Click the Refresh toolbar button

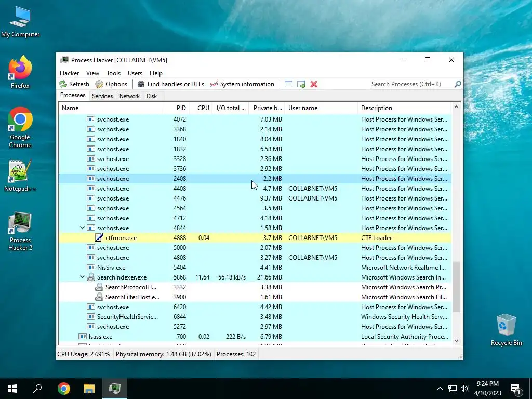[x=74, y=84]
